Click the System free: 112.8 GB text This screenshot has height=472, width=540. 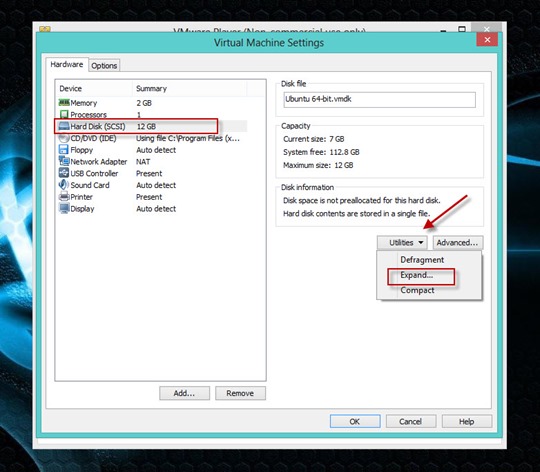point(321,152)
